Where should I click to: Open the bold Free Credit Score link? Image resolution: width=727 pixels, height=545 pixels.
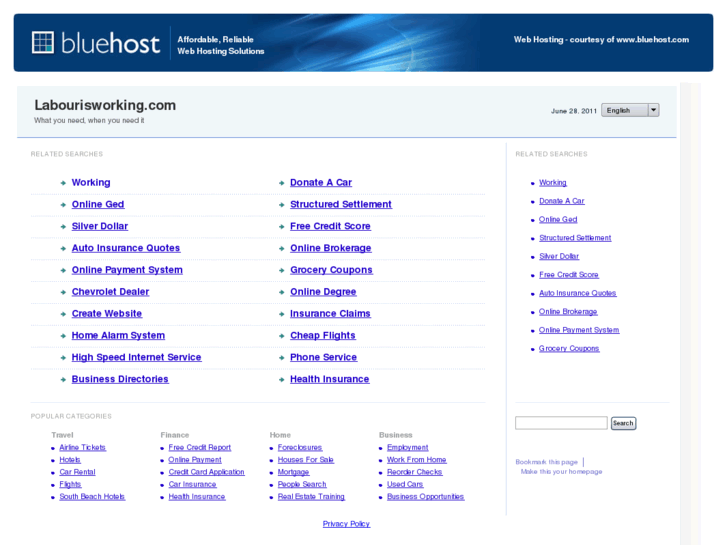pyautogui.click(x=330, y=226)
